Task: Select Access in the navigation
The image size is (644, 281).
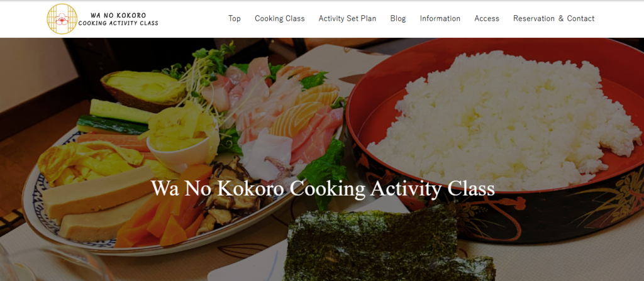Action: tap(487, 18)
